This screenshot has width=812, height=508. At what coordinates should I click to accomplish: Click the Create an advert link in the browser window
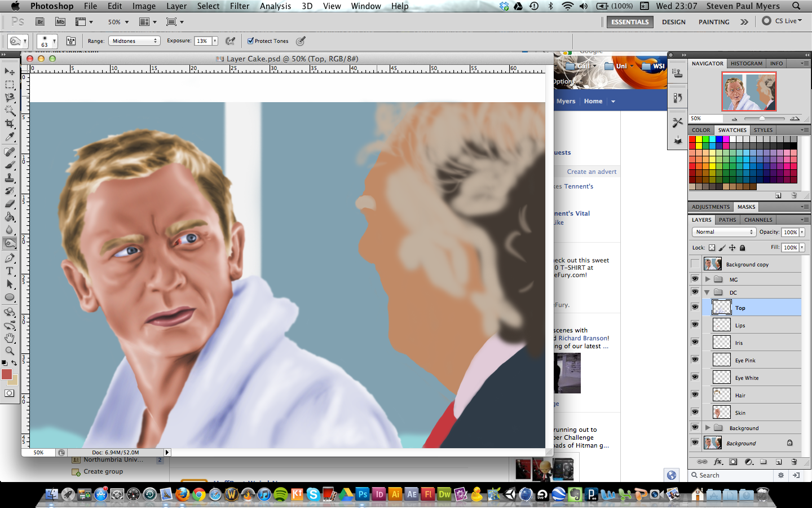pyautogui.click(x=592, y=172)
